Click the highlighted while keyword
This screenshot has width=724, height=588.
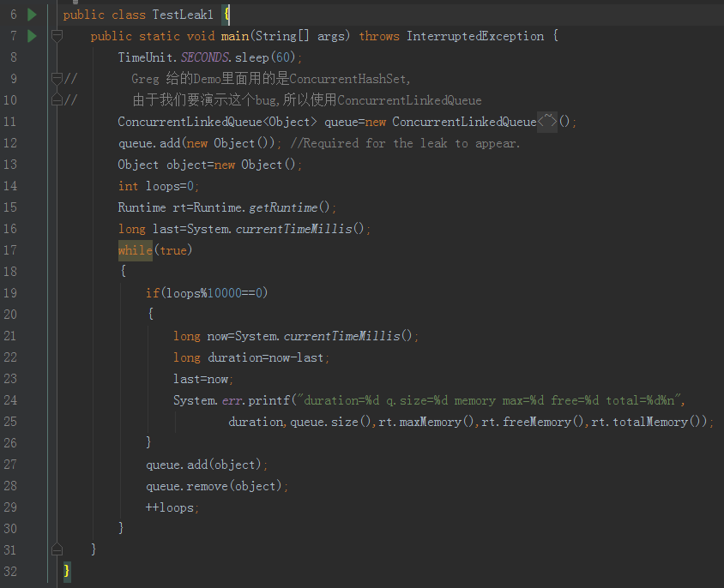[136, 250]
